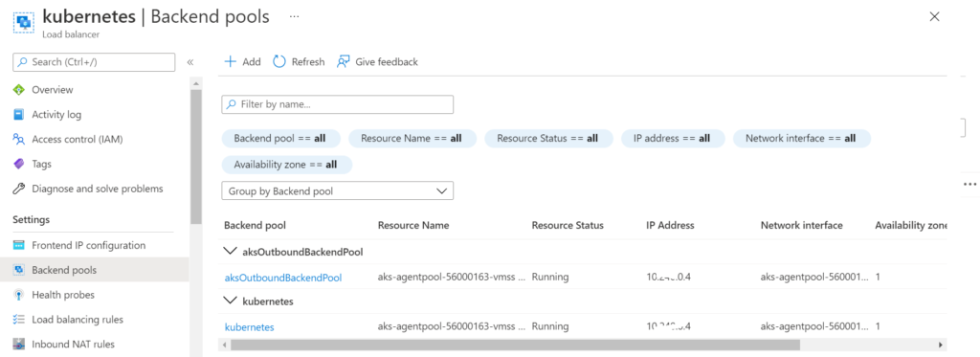Open Load balancing rules menu item
Screen dimensions: 980x357
point(78,320)
